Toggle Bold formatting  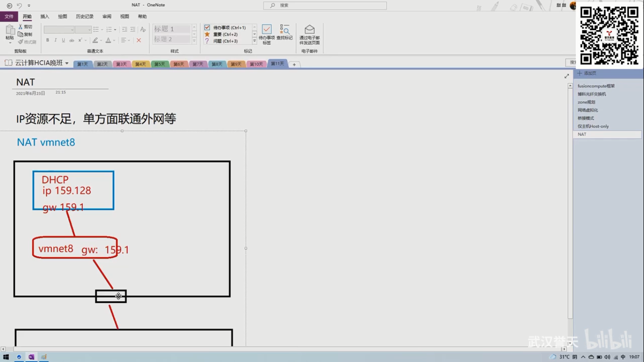coord(48,41)
